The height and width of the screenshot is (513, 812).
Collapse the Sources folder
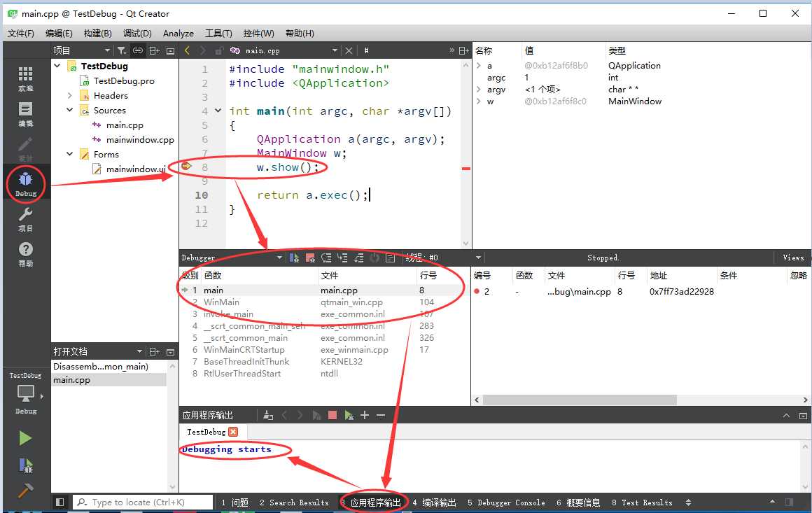[x=70, y=110]
